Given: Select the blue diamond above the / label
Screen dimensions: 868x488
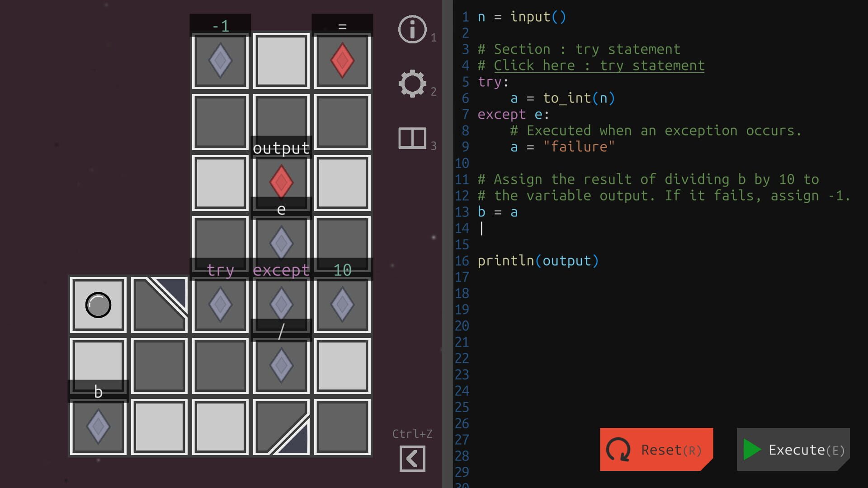Looking at the screenshot, I should (280, 304).
